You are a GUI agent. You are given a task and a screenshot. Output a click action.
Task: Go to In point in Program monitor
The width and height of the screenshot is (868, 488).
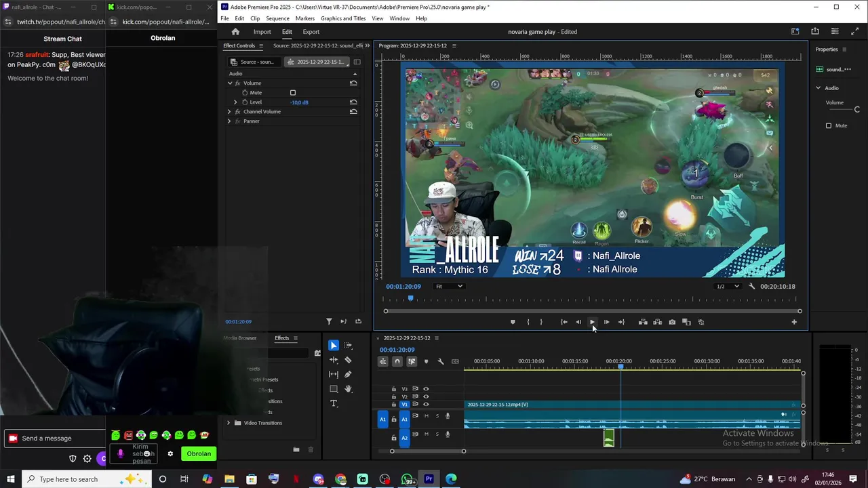pyautogui.click(x=564, y=322)
